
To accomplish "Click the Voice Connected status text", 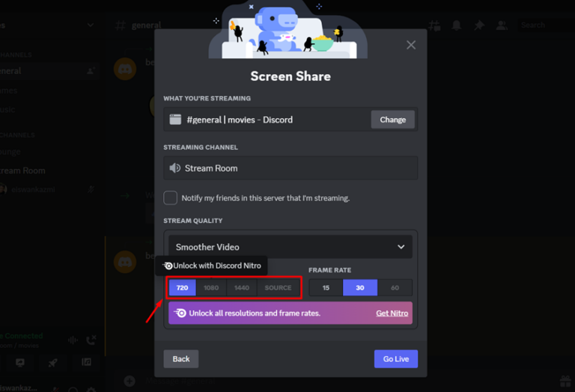I will (x=22, y=336).
